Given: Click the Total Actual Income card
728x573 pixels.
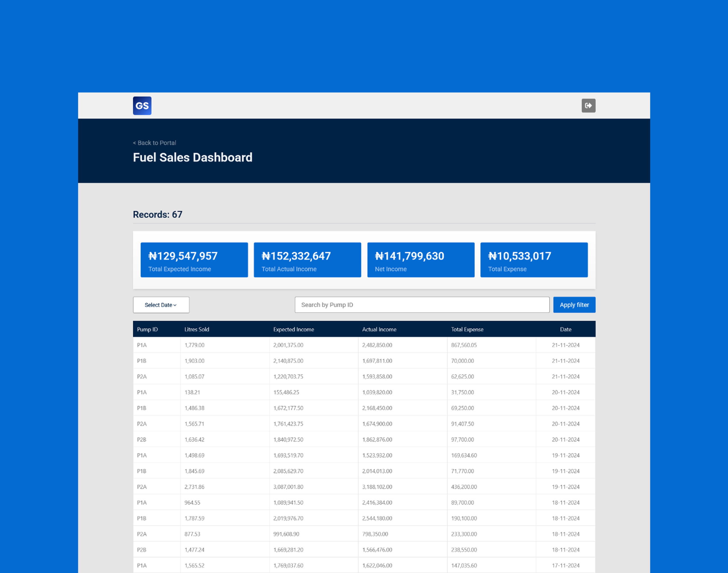Looking at the screenshot, I should tap(307, 260).
